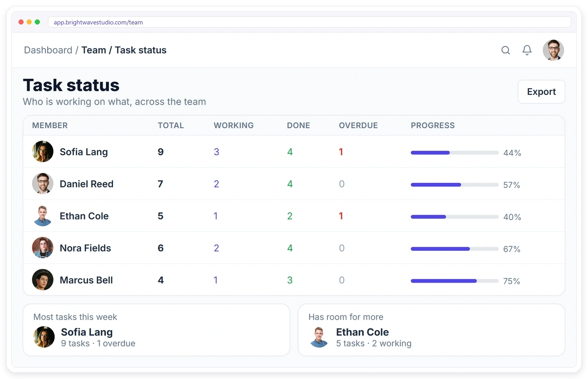This screenshot has height=379, width=588.
Task: Click Sofia Lang's working count 3
Action: [217, 152]
